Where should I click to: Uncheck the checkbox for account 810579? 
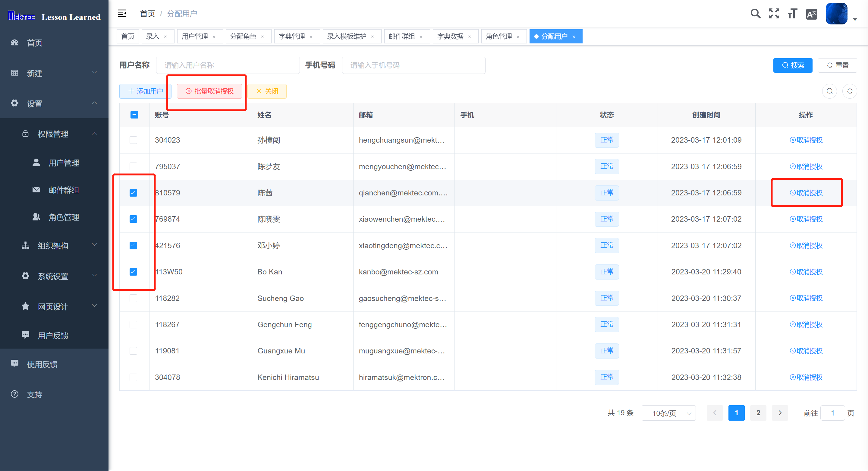pos(134,192)
